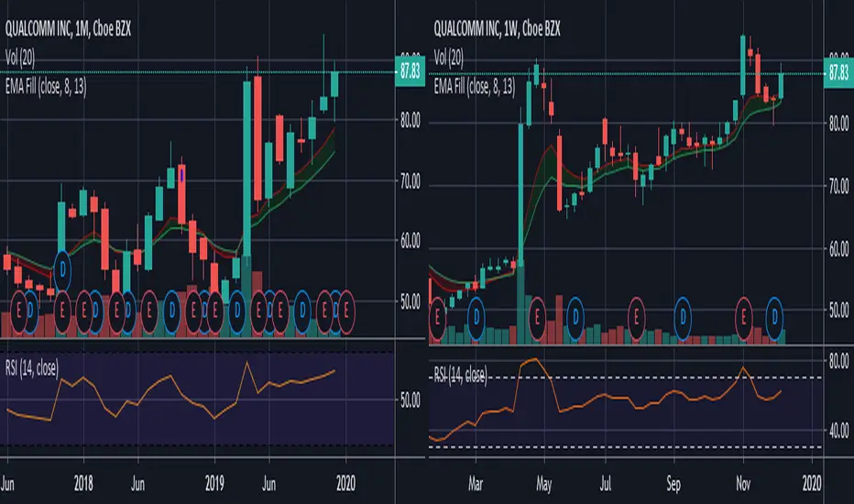Viewport: 854px width, 504px height.
Task: Click the E earnings marker above 2018 label
Action: pyautogui.click(x=84, y=311)
